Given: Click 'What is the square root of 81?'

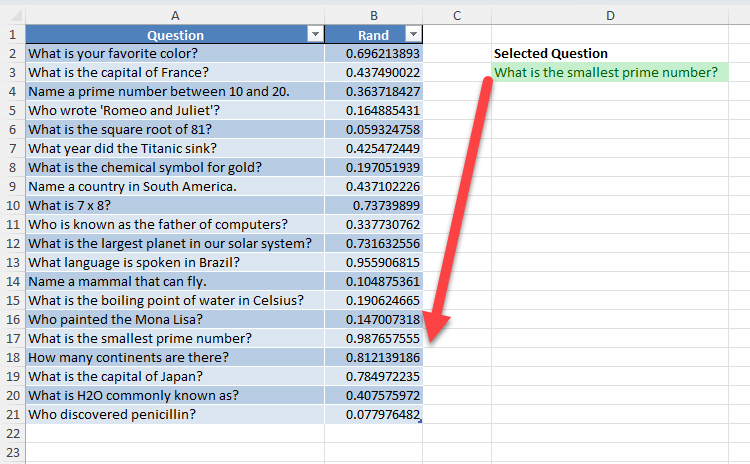Looking at the screenshot, I should point(175,129).
